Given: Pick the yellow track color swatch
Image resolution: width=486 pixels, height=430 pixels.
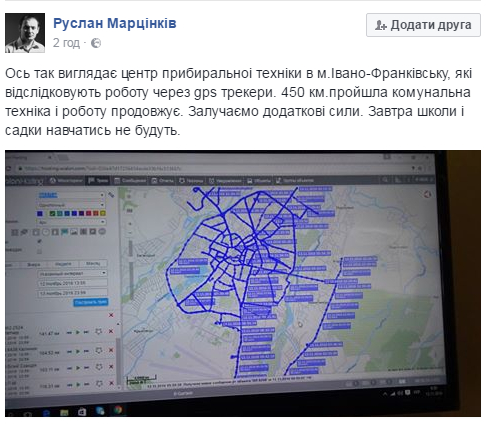Looking at the screenshot, I should click(x=103, y=213).
